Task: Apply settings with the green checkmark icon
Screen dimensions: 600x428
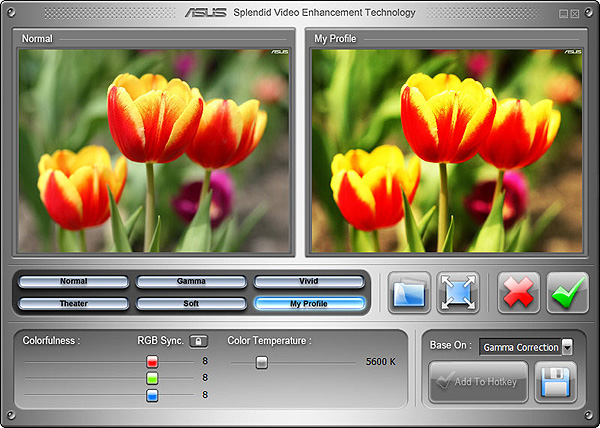Action: pos(567,293)
